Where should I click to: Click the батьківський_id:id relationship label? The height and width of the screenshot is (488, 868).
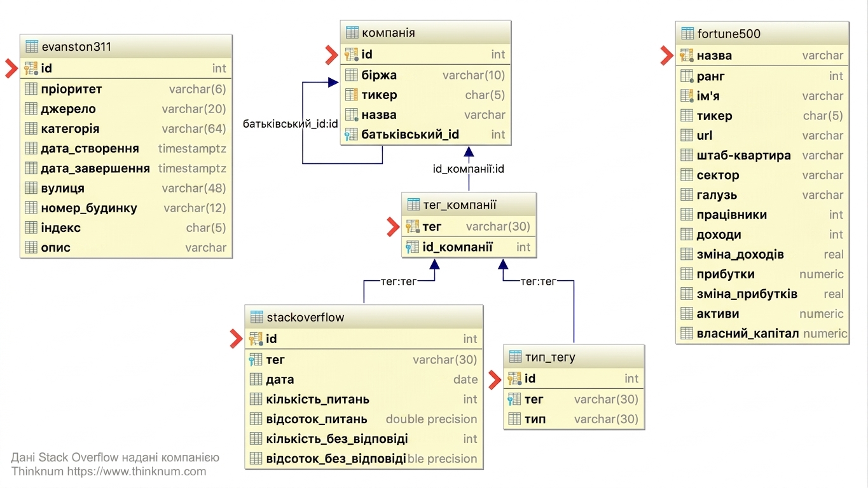[x=291, y=123]
